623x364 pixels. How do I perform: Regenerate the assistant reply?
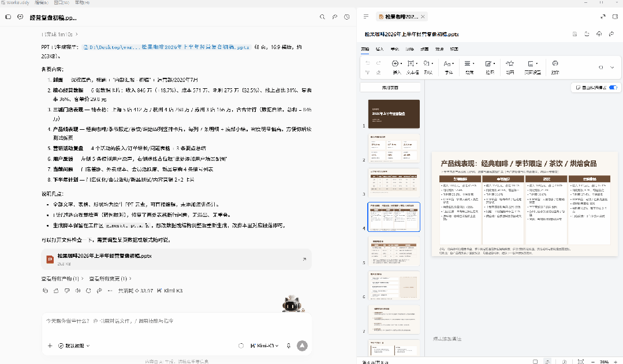pos(88,291)
